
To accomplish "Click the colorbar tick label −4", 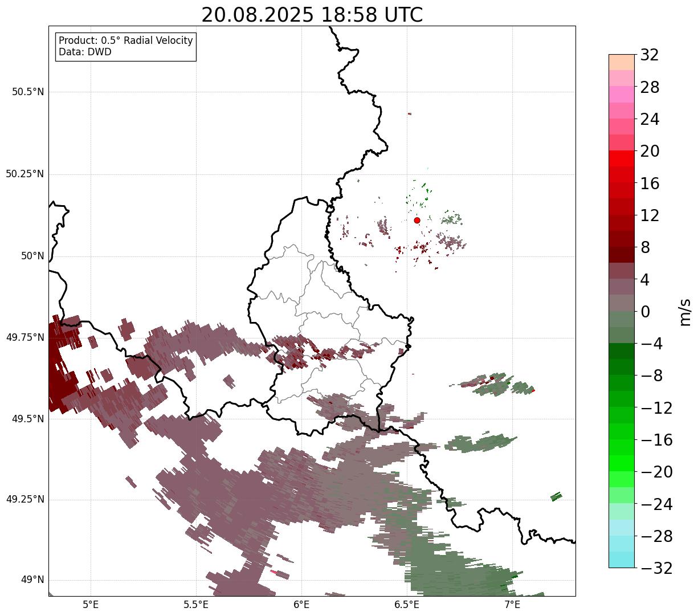I will (650, 344).
